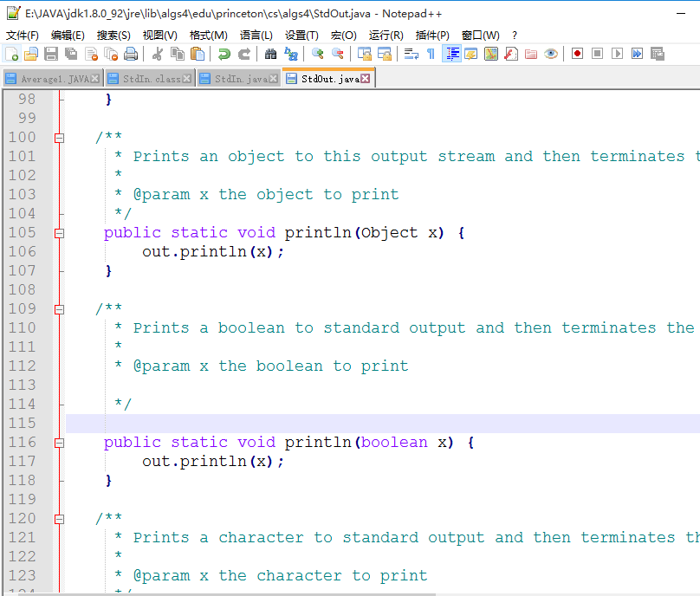Paste from clipboard toolbar icon
700x596 pixels.
coord(197,54)
